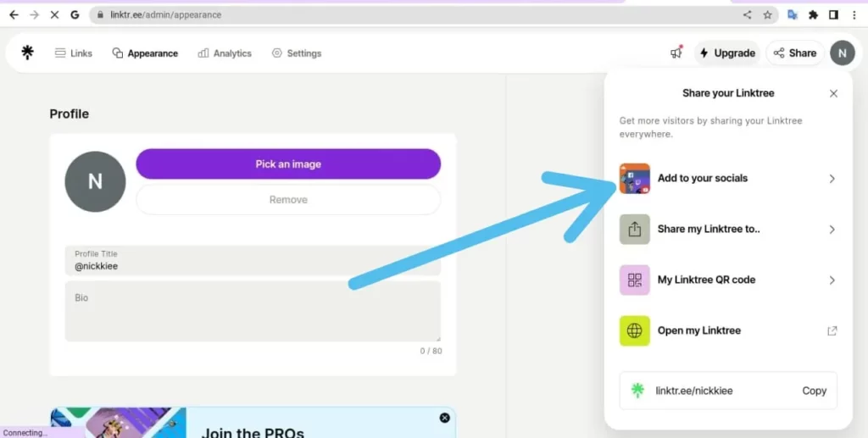Image resolution: width=868 pixels, height=438 pixels.
Task: Click the large N profile picture
Action: pyautogui.click(x=95, y=181)
